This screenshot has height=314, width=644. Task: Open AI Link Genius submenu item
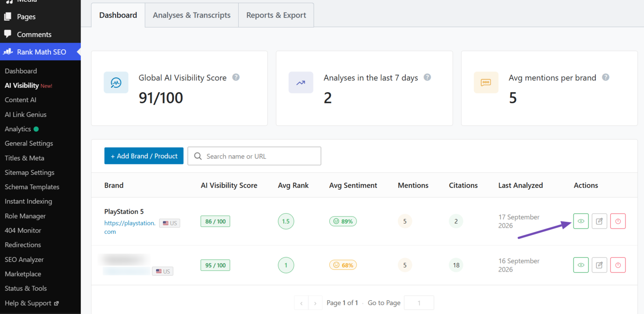[x=25, y=115]
